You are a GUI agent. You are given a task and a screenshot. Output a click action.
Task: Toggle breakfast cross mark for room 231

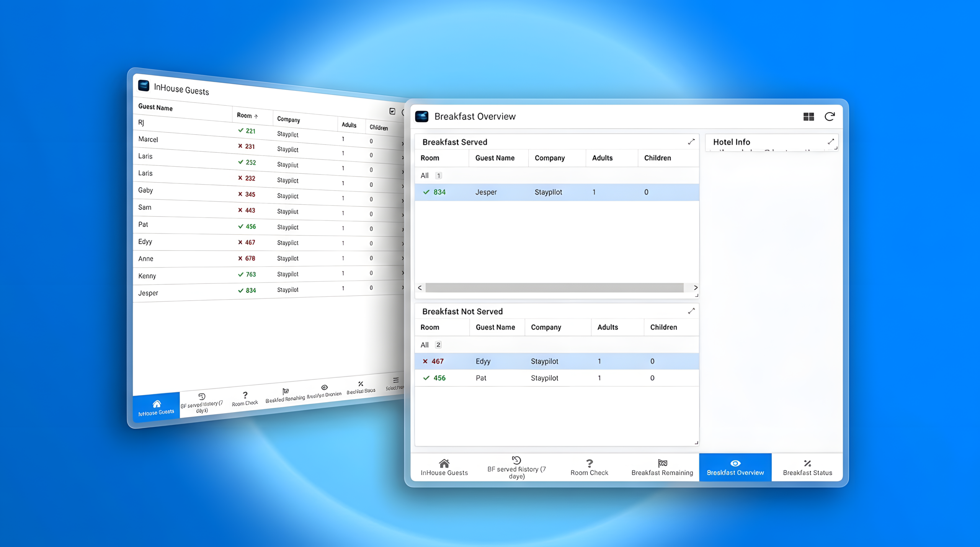click(x=240, y=146)
